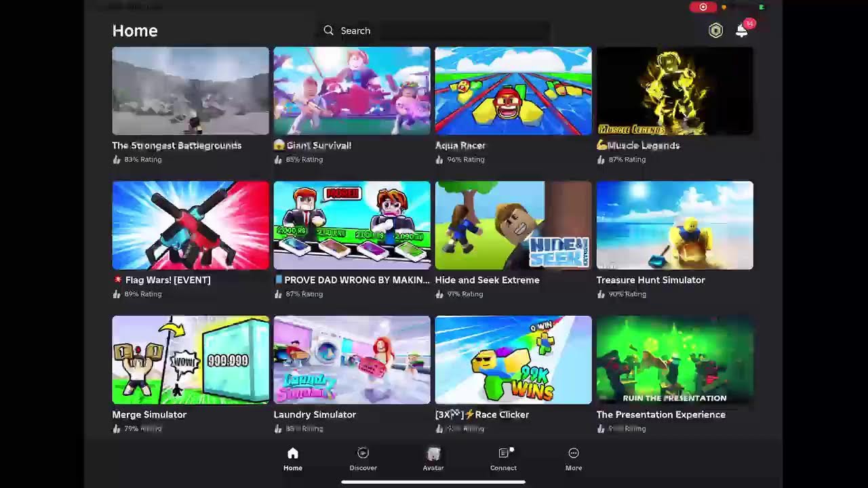Click the 89% Rating text
The width and height of the screenshot is (868, 488).
pyautogui.click(x=143, y=294)
